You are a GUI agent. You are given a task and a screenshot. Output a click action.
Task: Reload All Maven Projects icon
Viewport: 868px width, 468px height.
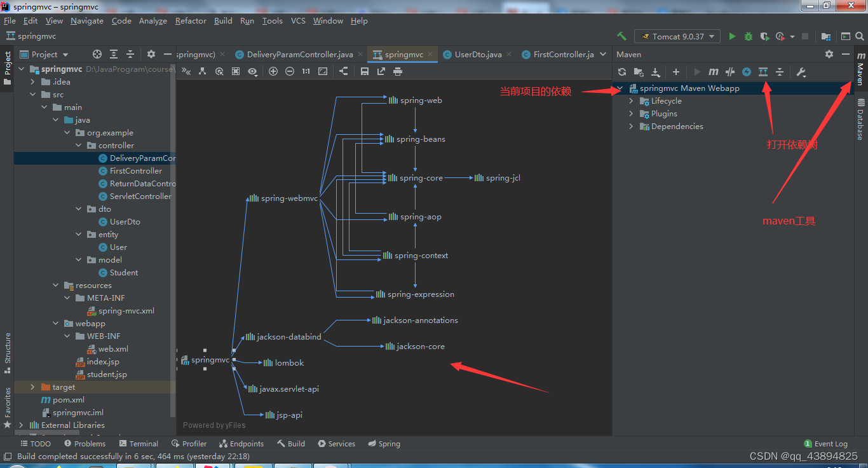click(x=622, y=72)
